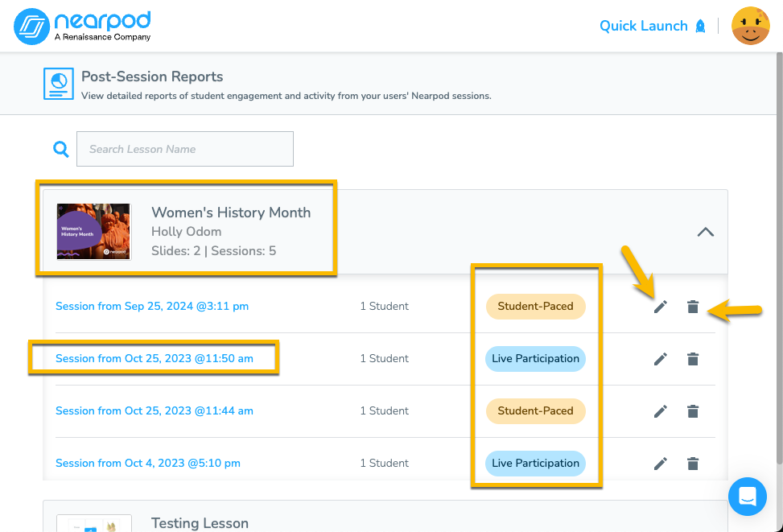783x532 pixels.
Task: Edit the Oct 25, 2023 11:44 am session
Action: click(661, 411)
